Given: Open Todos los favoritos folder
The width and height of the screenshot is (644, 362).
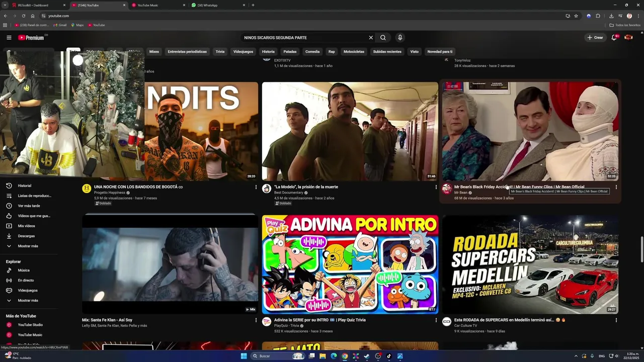Looking at the screenshot, I should [625, 25].
